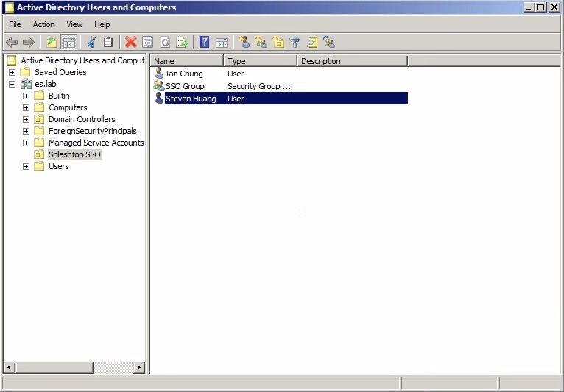Image resolution: width=564 pixels, height=392 pixels.
Task: Create a new user icon
Action: tap(244, 43)
